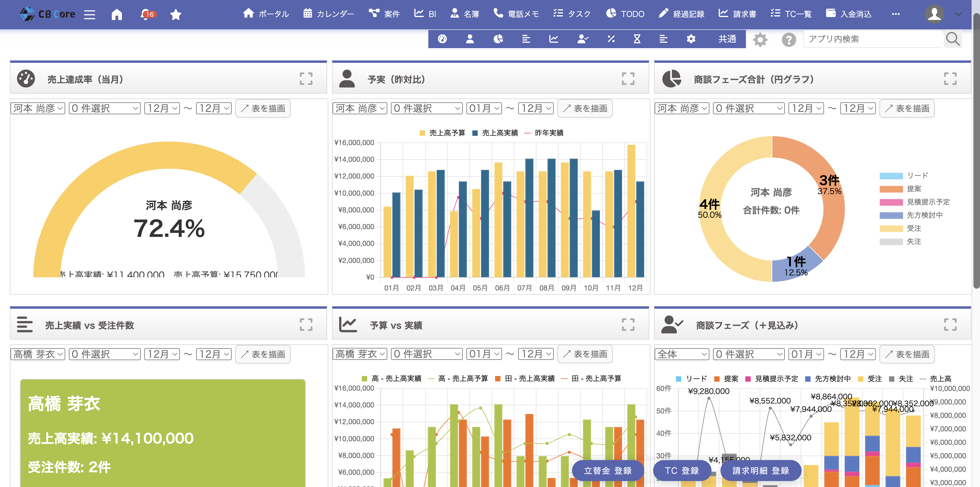This screenshot has height=487, width=980.
Task: Click the アプリ内検索 search field
Action: pos(873,39)
